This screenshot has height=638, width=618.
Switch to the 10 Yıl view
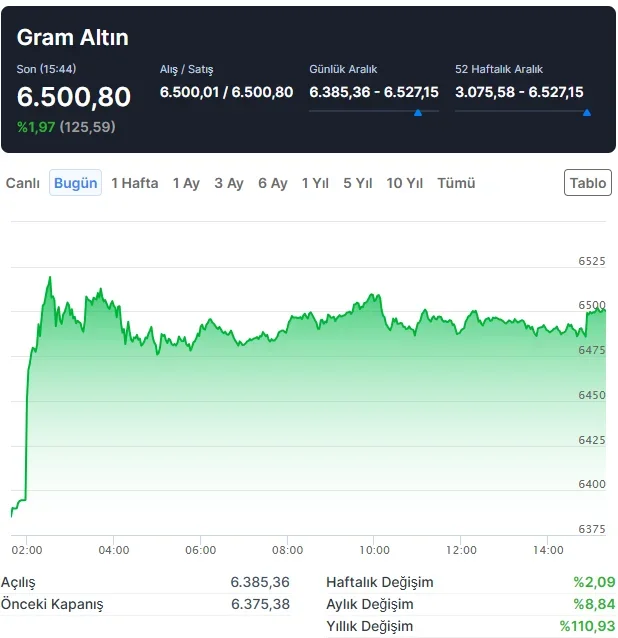[x=405, y=183]
